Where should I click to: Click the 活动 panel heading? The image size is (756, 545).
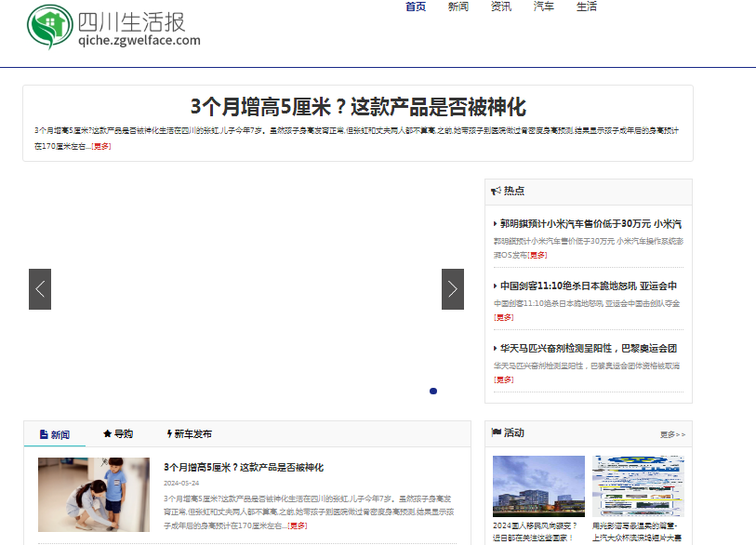pyautogui.click(x=514, y=432)
